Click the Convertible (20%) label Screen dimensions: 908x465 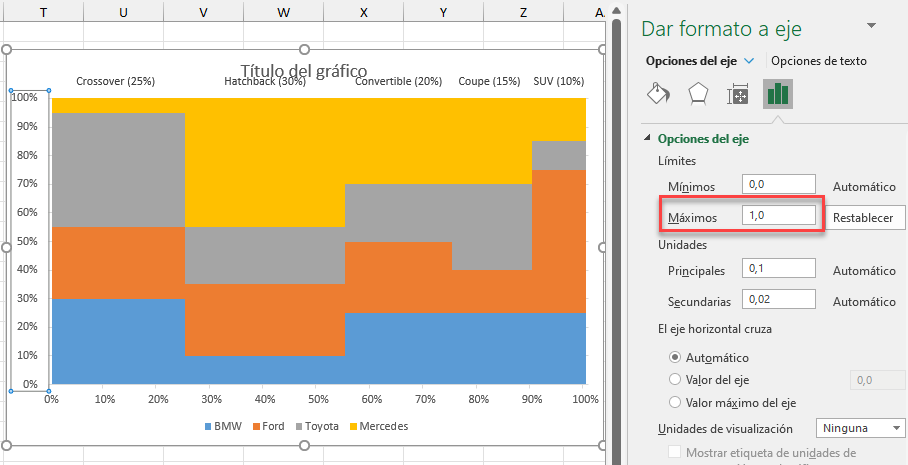pos(398,82)
